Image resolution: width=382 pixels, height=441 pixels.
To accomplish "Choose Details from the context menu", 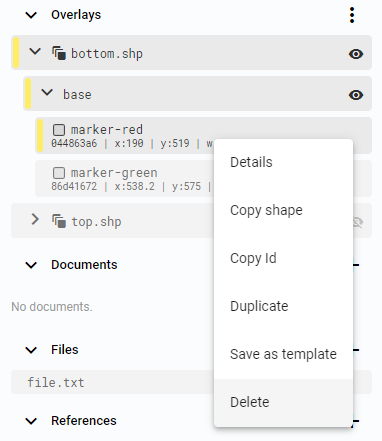I will (x=283, y=162).
